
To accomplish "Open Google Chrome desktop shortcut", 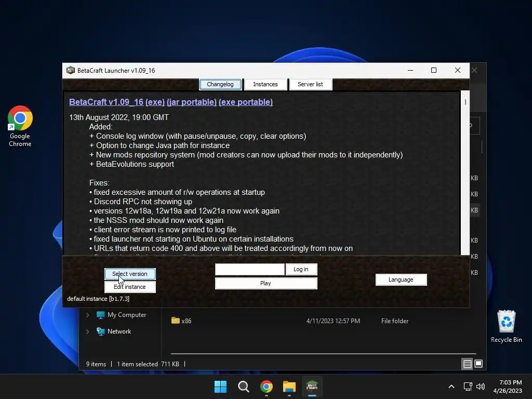I will click(x=20, y=126).
